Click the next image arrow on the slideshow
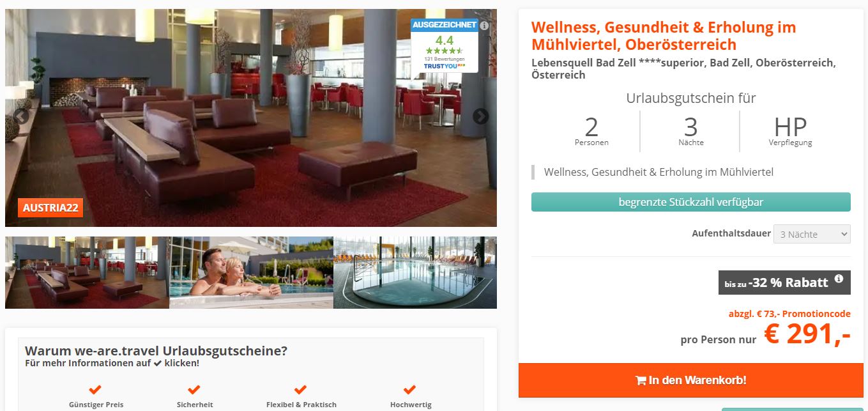This screenshot has width=868, height=411. (x=480, y=116)
